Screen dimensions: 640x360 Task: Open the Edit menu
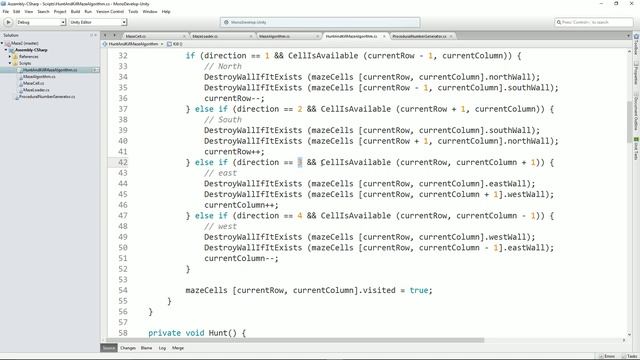pyautogui.click(x=17, y=11)
